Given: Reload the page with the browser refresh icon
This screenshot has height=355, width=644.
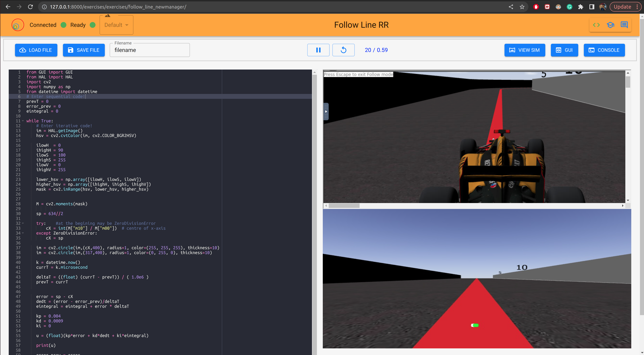Looking at the screenshot, I should click(30, 7).
